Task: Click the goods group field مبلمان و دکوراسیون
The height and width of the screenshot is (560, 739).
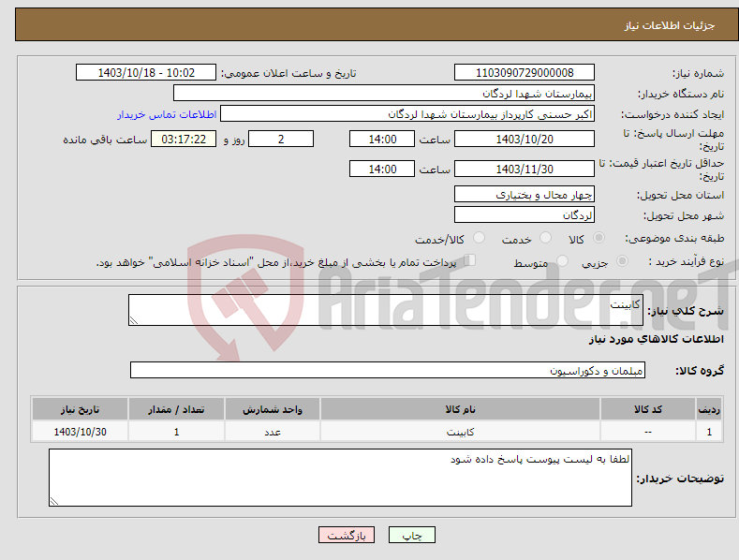Action: point(388,371)
